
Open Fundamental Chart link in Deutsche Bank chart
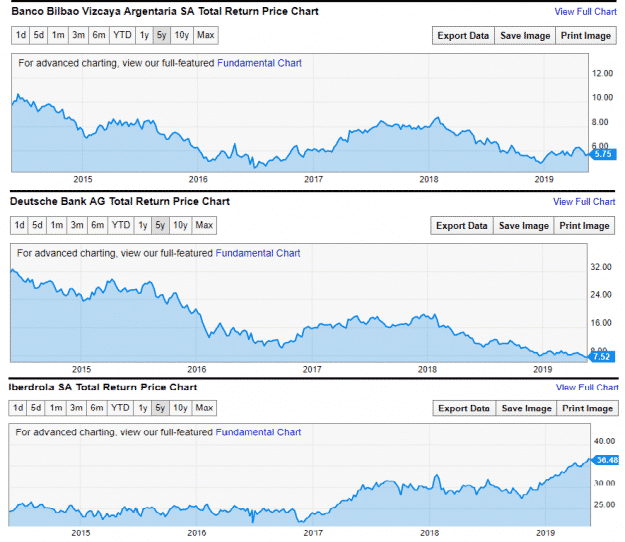tap(258, 253)
